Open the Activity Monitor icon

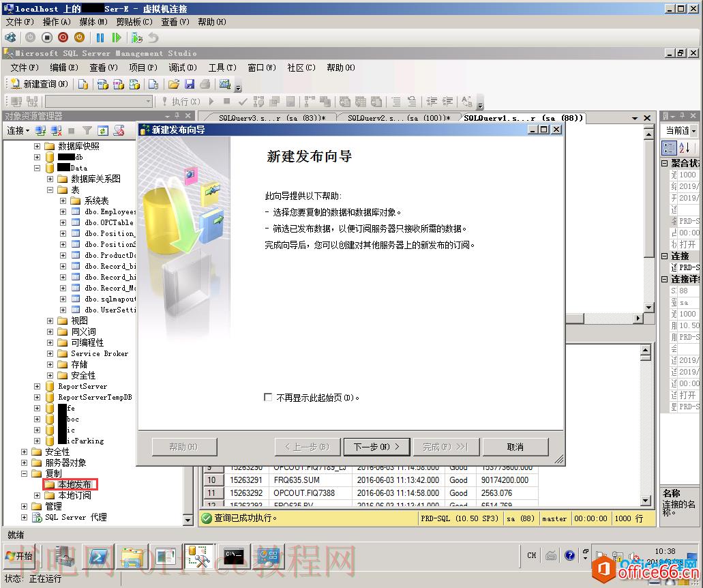tap(224, 84)
